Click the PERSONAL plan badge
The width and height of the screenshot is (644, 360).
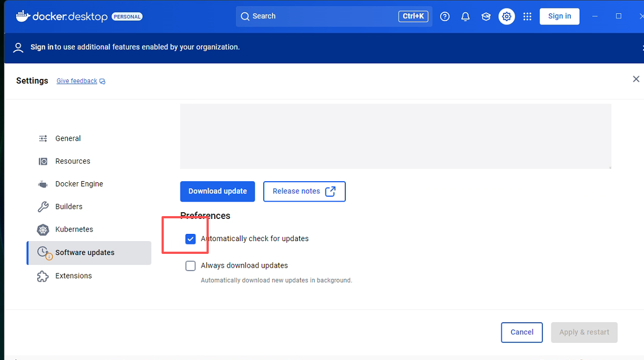[127, 17]
